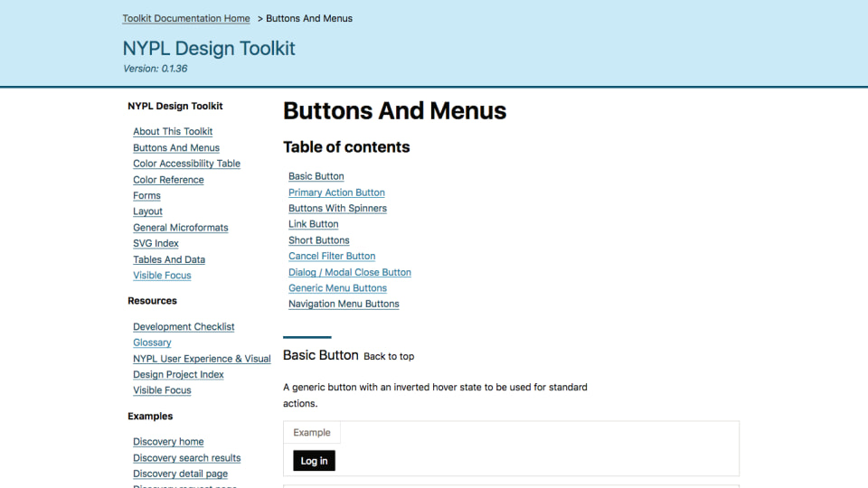Click the Basic Button section heading
868x488 pixels.
coord(320,355)
